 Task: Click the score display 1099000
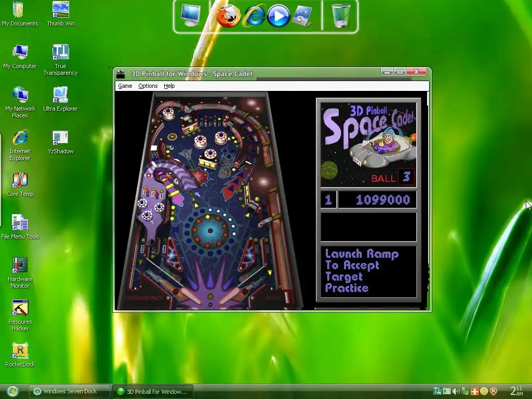point(377,199)
